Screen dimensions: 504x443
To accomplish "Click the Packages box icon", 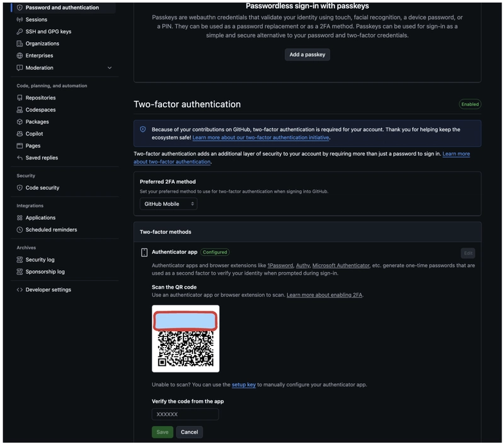I will (x=20, y=122).
